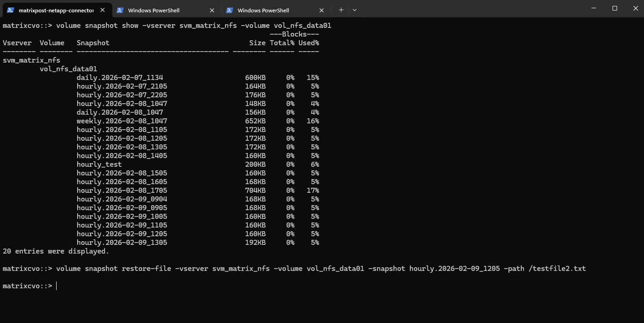This screenshot has width=644, height=323.
Task: Expand the new tab profile dropdown
Action: click(355, 10)
